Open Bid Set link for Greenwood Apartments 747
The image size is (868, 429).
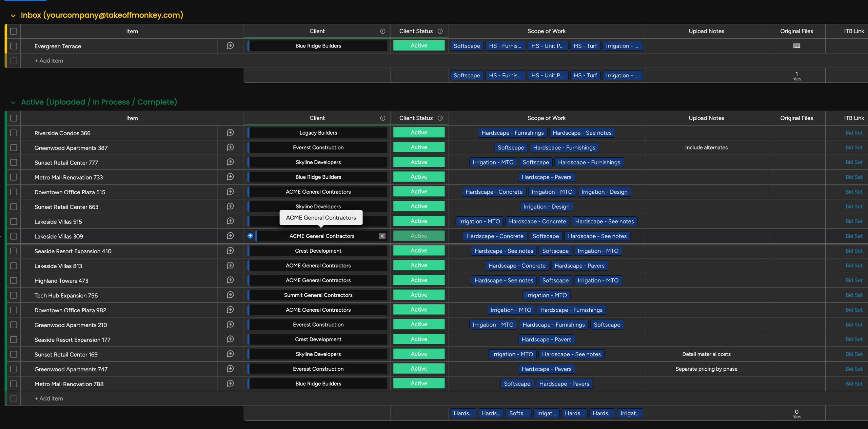[854, 369]
